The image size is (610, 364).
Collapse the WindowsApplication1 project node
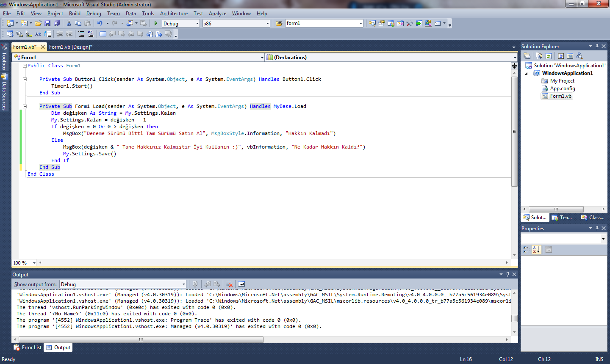click(x=527, y=73)
